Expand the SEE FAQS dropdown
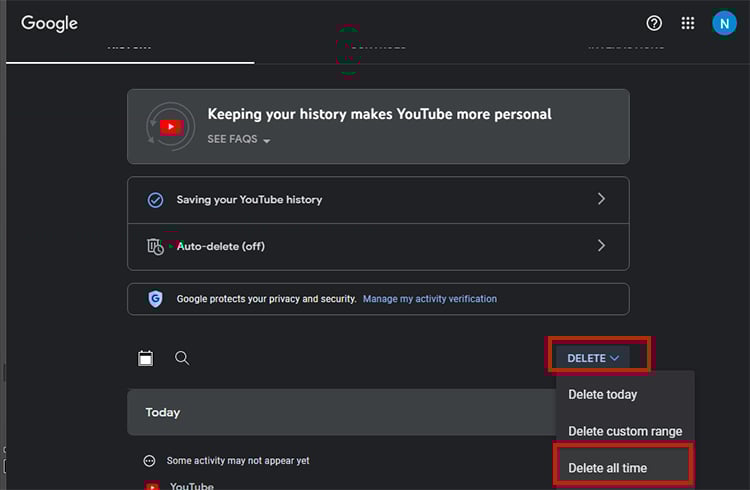This screenshot has height=490, width=750. click(239, 139)
